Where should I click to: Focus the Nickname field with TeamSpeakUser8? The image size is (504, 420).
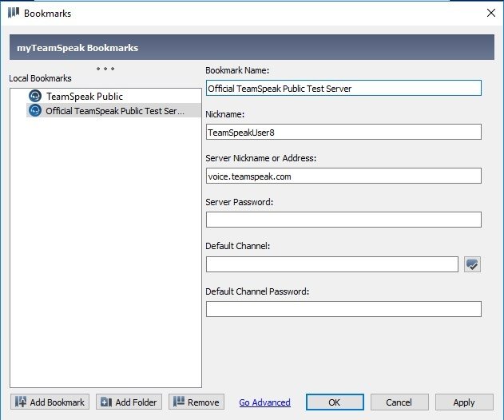343,132
